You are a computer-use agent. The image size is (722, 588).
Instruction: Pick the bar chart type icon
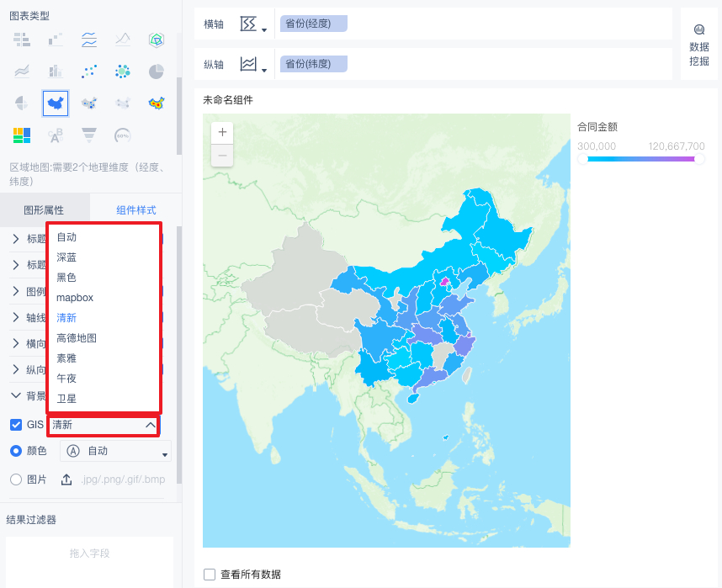pos(56,72)
